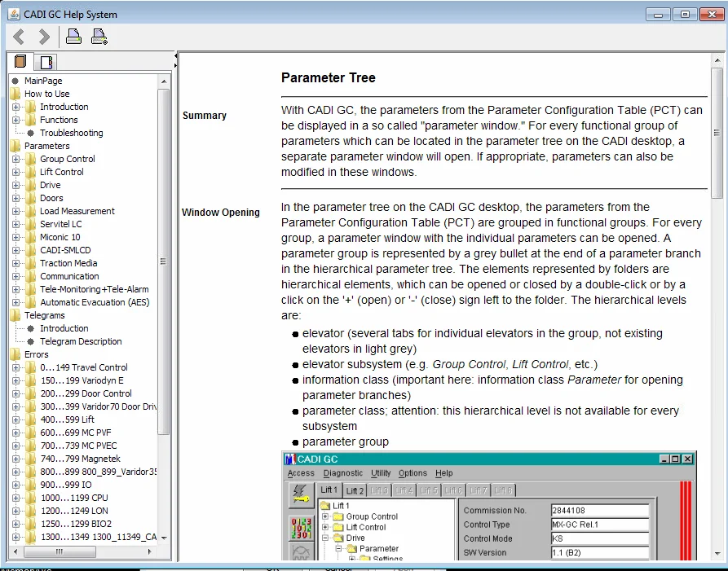Screen dimensions: 728x571
Task: Click the 800...899 Varidor35 folder icon
Action: pyautogui.click(x=31, y=472)
